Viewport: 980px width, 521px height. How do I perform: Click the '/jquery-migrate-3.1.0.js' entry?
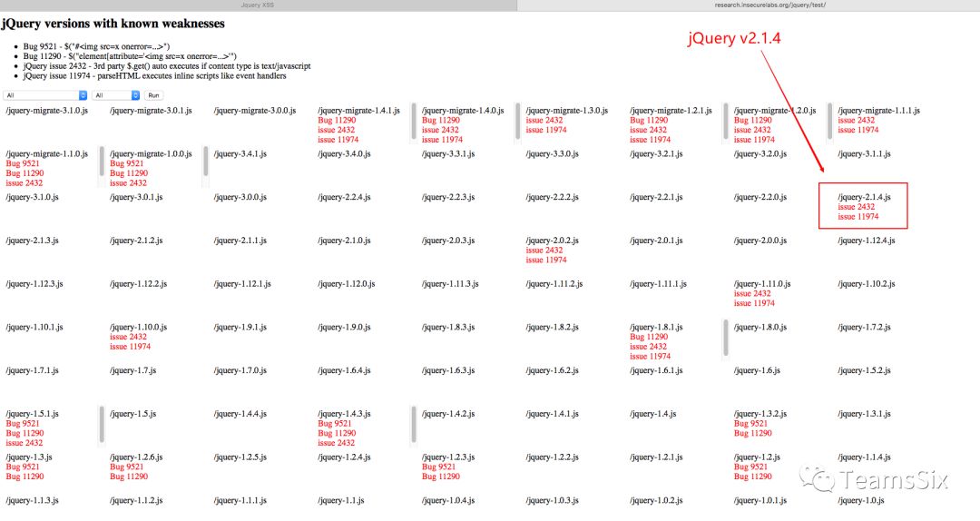coord(47,111)
